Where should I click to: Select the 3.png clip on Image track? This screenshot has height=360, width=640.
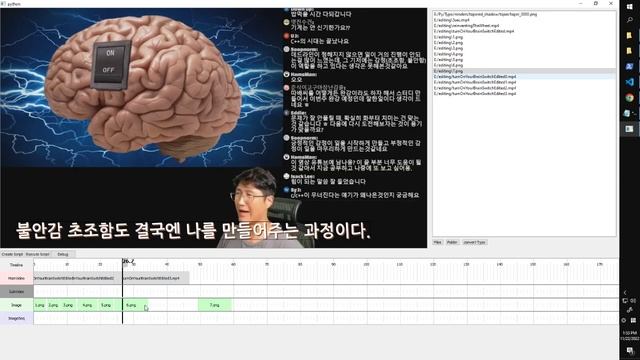click(68, 305)
